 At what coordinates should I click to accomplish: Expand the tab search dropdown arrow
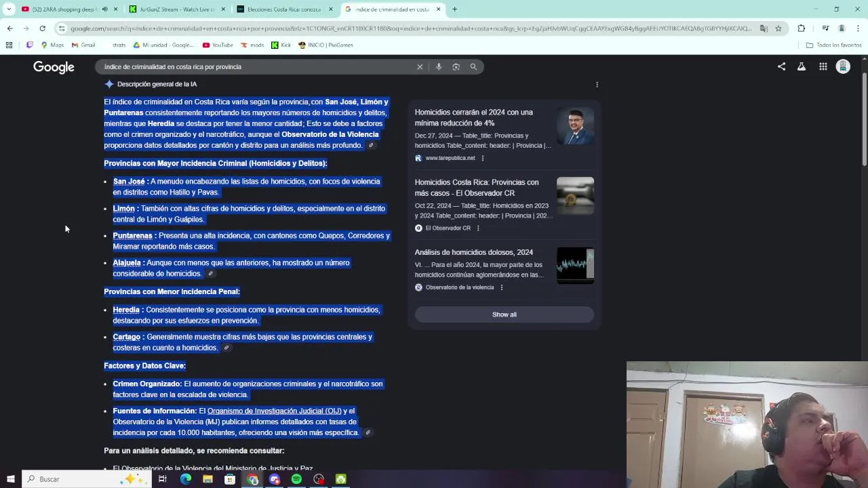(x=9, y=9)
